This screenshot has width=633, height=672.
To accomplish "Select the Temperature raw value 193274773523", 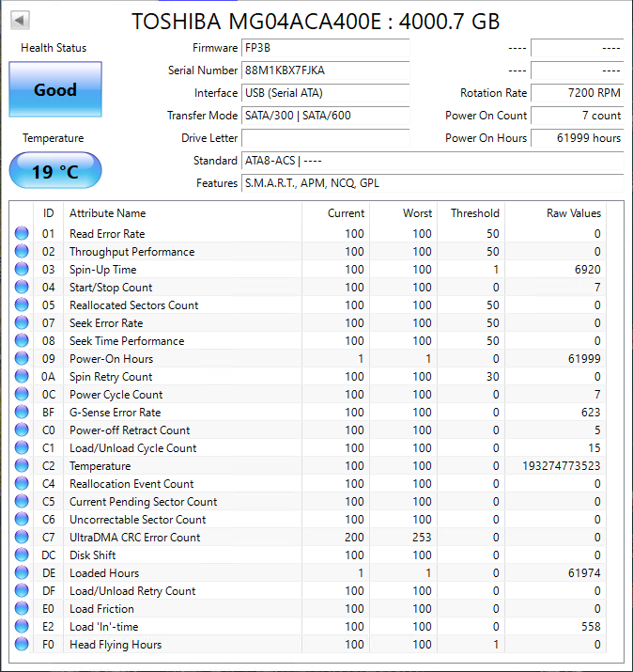I will (561, 465).
